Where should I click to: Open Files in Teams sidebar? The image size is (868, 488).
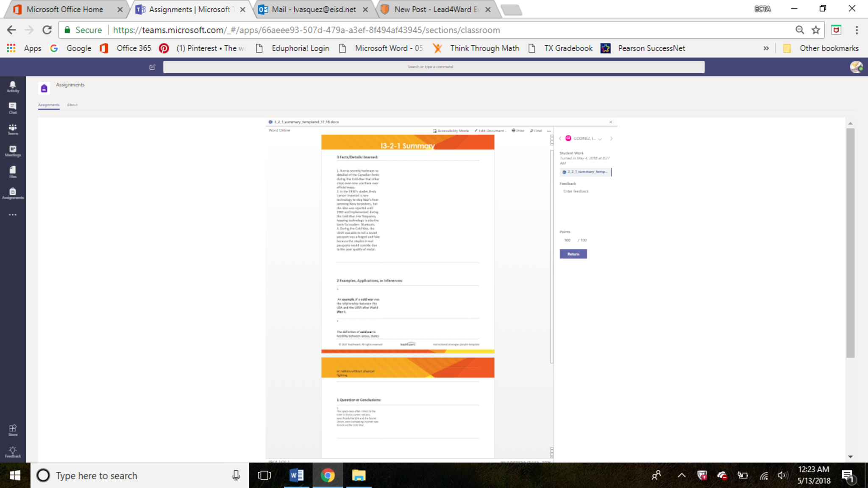click(x=13, y=172)
